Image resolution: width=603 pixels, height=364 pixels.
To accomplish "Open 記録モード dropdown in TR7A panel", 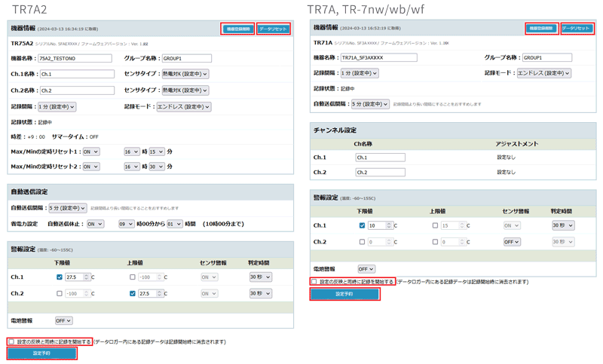I will coord(543,73).
